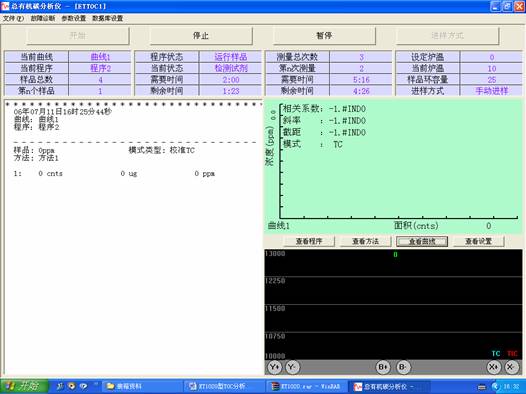Click the Y- chart zoom button
The height and width of the screenshot is (394, 526).
[292, 367]
